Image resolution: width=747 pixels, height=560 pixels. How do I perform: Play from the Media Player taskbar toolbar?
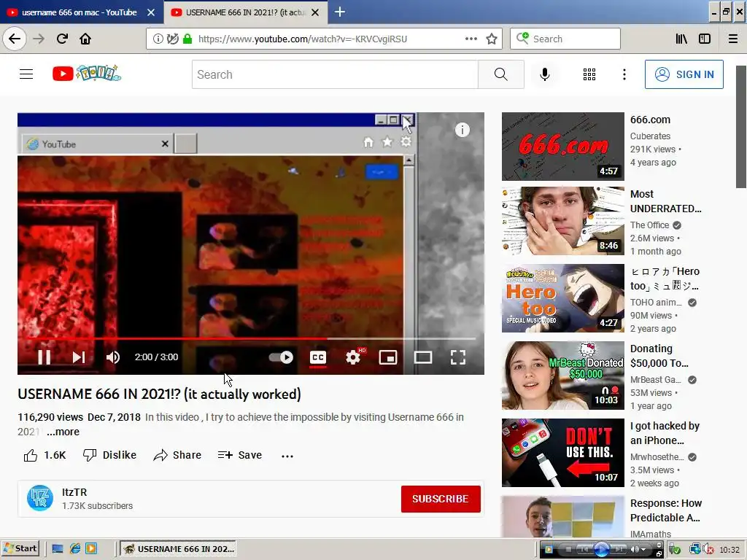[601, 550]
